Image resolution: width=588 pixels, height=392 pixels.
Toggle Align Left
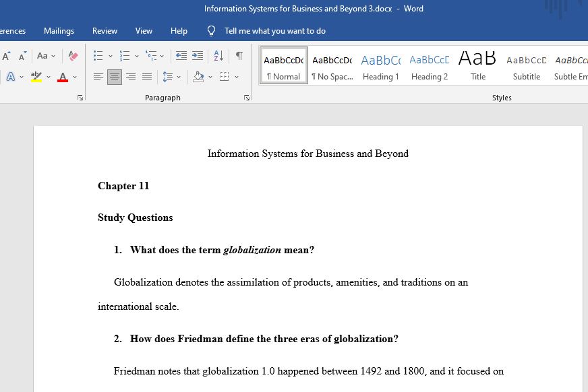tap(98, 77)
